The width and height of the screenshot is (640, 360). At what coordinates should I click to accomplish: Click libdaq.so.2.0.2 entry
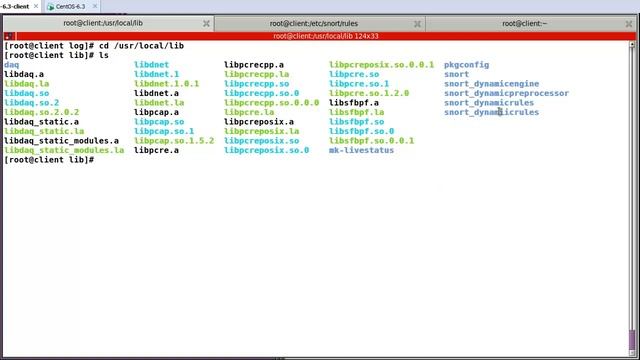(42, 112)
